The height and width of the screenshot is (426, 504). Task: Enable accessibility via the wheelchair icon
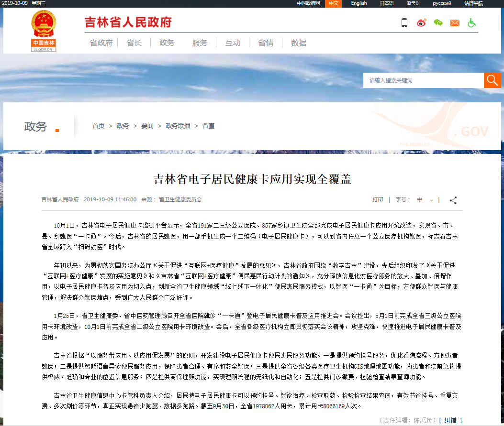point(471,22)
